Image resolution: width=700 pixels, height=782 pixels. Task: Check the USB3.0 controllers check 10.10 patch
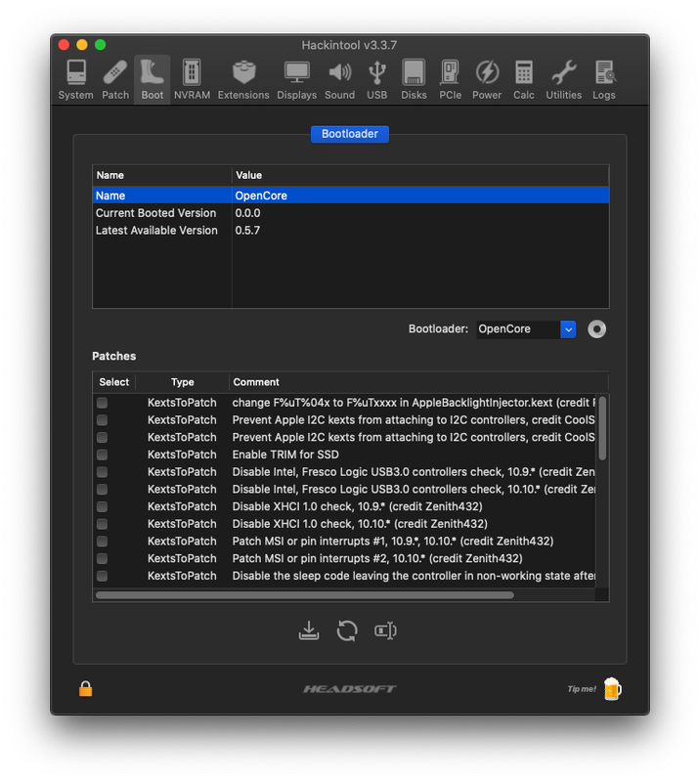pyautogui.click(x=103, y=490)
